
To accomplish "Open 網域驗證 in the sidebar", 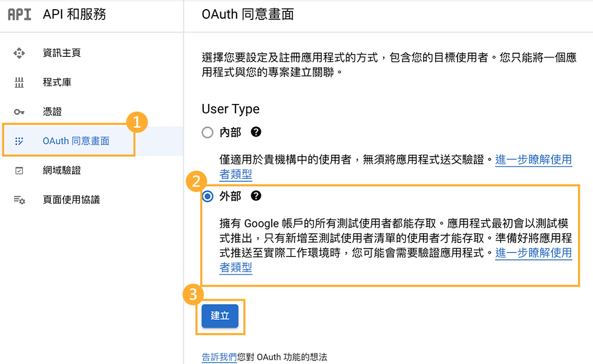I will pos(62,171).
